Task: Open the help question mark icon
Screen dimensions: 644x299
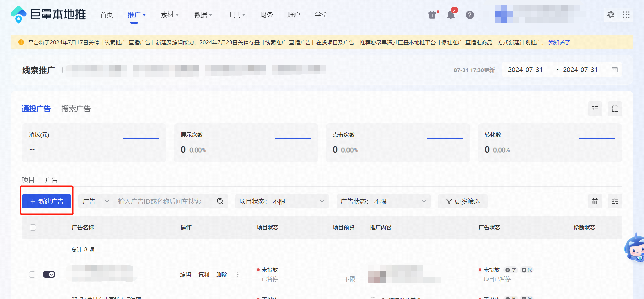Action: point(470,15)
